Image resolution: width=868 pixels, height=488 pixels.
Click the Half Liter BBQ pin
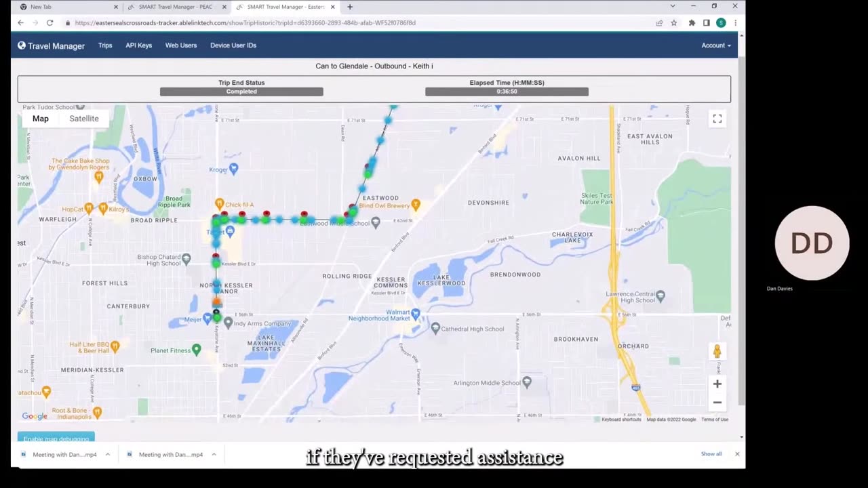115,346
